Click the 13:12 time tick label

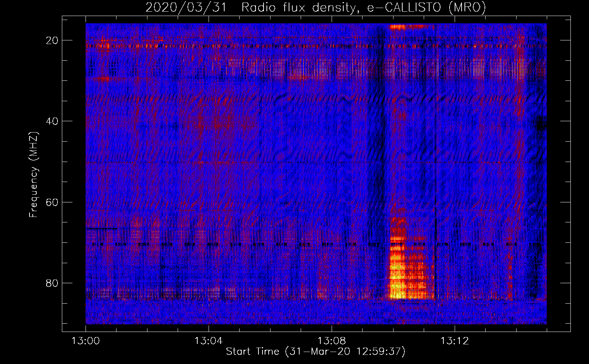(x=455, y=341)
